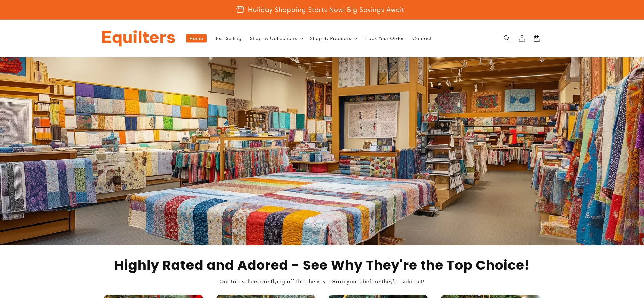The height and width of the screenshot is (298, 644).
Task: Open the first top seller product thumbnail
Action: (x=153, y=296)
